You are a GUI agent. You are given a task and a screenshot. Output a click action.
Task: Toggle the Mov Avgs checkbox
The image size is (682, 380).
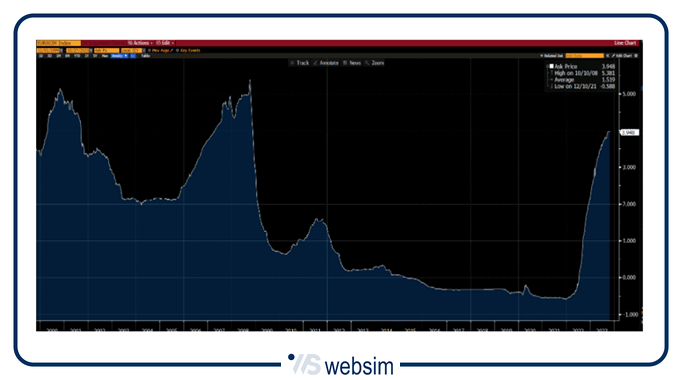(x=150, y=50)
